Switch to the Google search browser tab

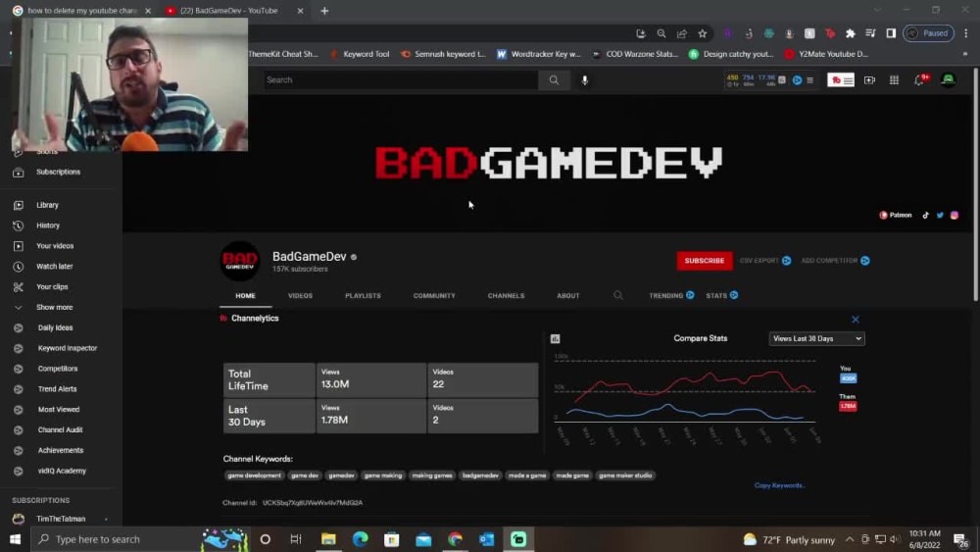[81, 11]
